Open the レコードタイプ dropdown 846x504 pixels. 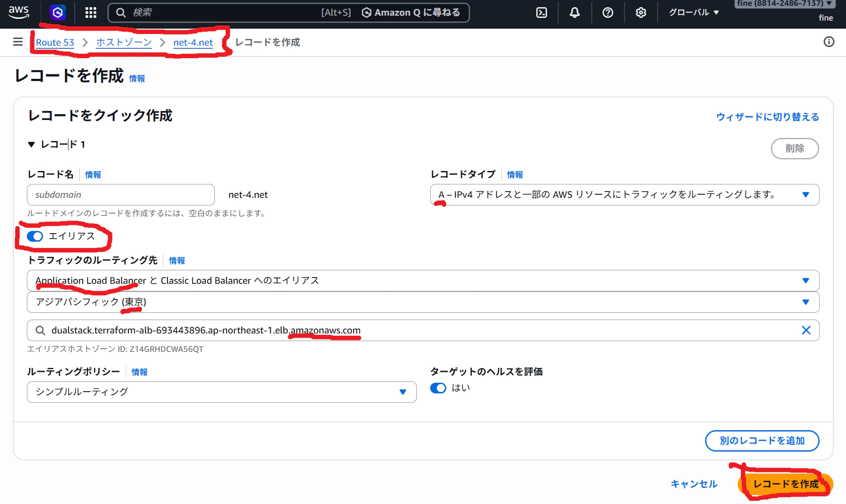tap(625, 195)
